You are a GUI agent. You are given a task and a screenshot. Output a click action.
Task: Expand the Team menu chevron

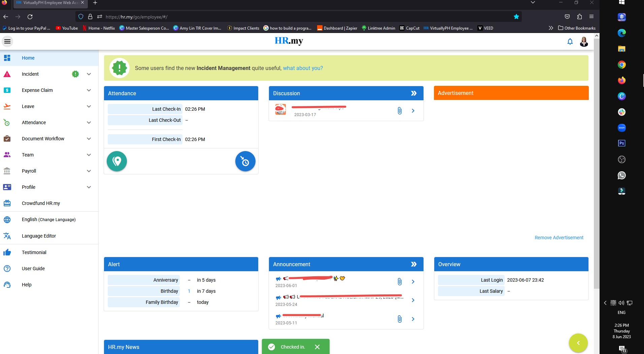tap(89, 155)
